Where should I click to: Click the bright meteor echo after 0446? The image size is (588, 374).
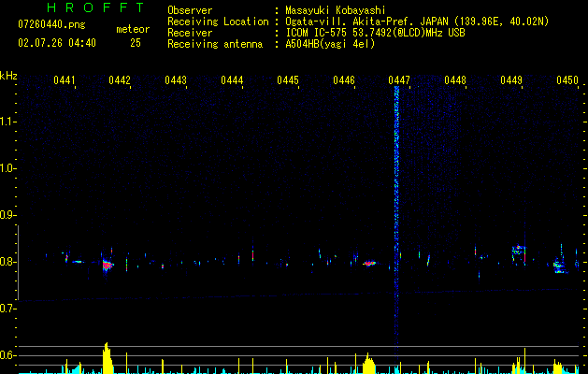click(x=369, y=264)
